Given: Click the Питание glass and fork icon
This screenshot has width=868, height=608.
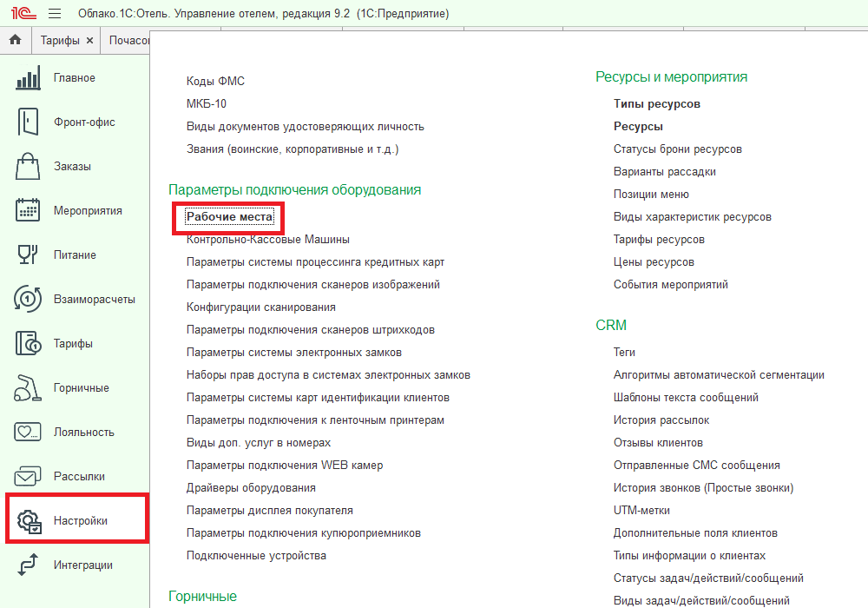Looking at the screenshot, I should (x=28, y=254).
